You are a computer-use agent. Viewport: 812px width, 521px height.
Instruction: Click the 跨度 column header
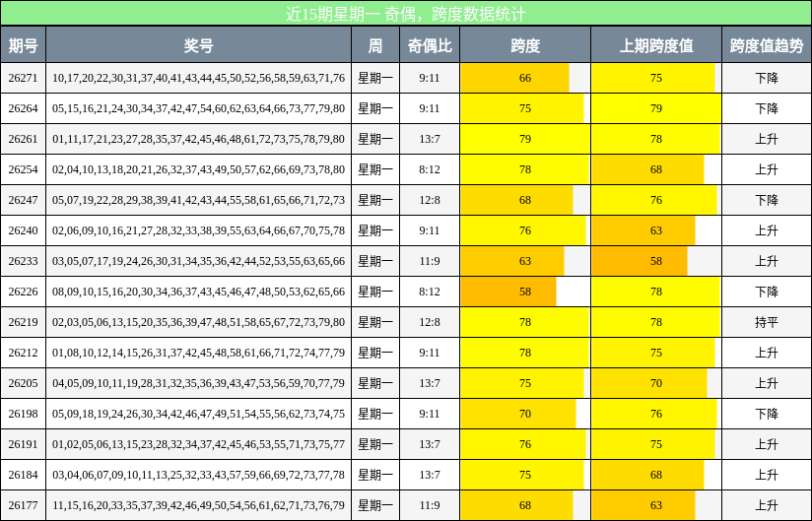[525, 45]
